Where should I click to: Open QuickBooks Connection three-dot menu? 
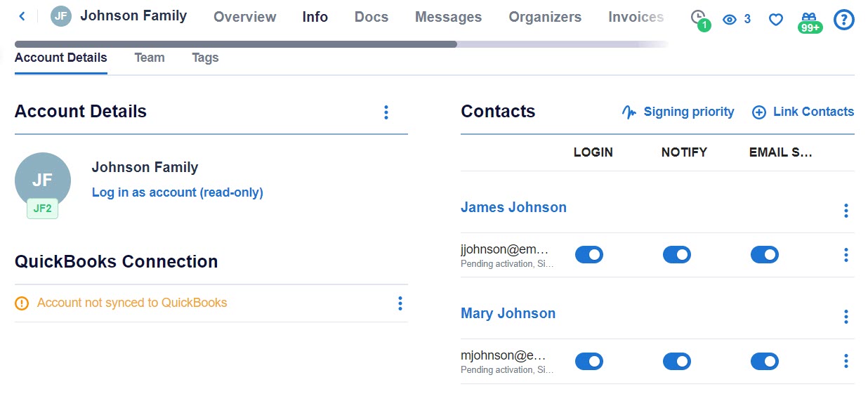click(x=400, y=303)
